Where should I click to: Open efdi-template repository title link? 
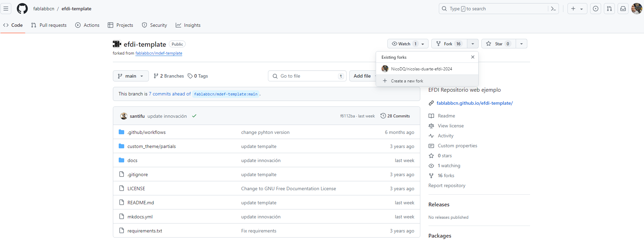click(145, 44)
